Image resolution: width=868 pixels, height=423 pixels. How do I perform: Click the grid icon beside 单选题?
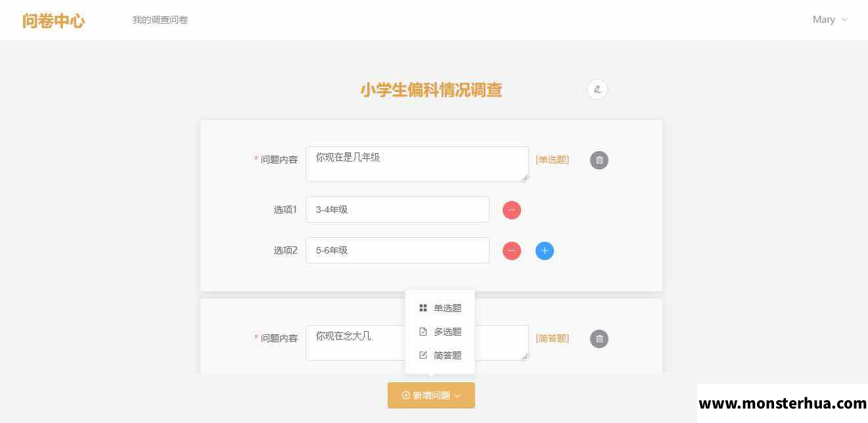pos(423,308)
